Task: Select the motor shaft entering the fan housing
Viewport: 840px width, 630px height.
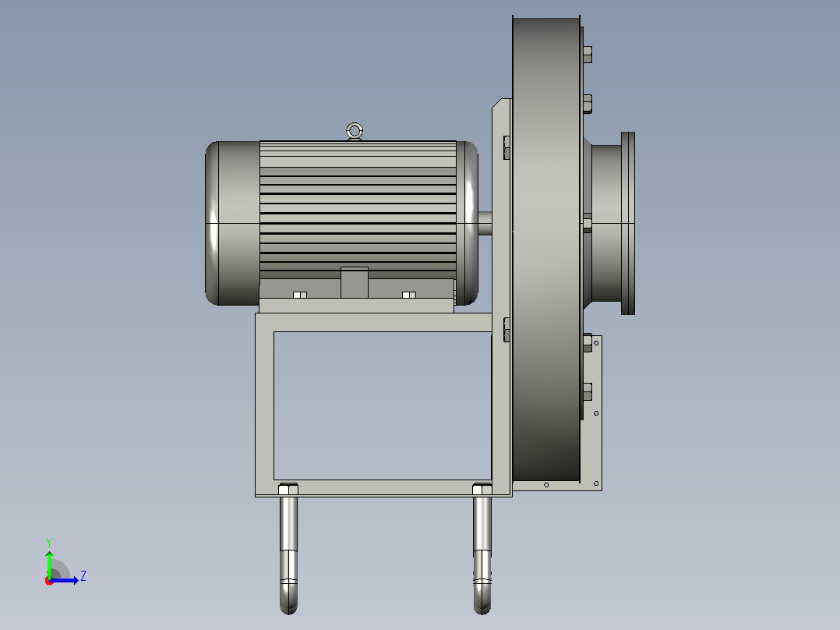Action: click(485, 223)
